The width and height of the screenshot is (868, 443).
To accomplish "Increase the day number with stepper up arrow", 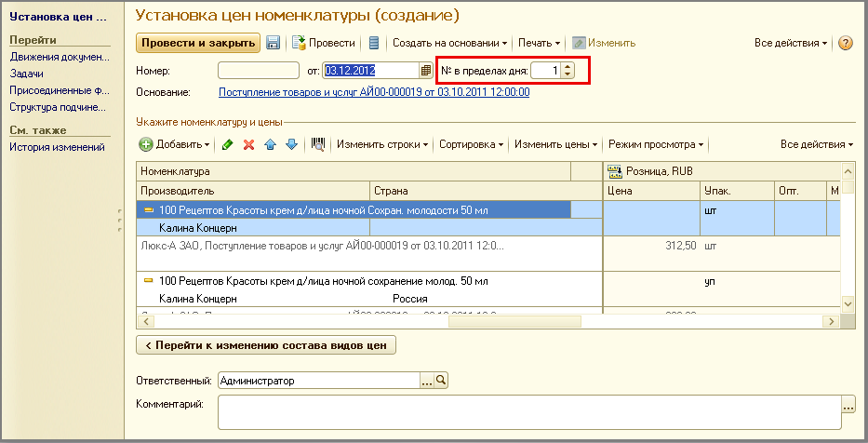I will coord(568,67).
